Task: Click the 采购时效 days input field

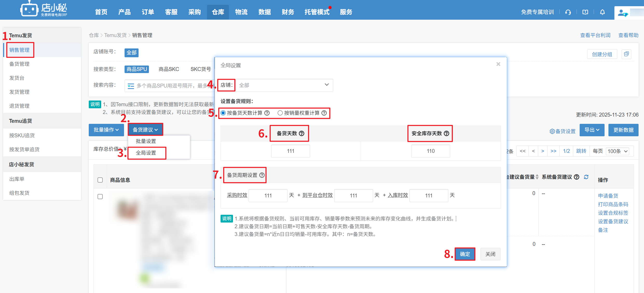Action: tap(268, 195)
